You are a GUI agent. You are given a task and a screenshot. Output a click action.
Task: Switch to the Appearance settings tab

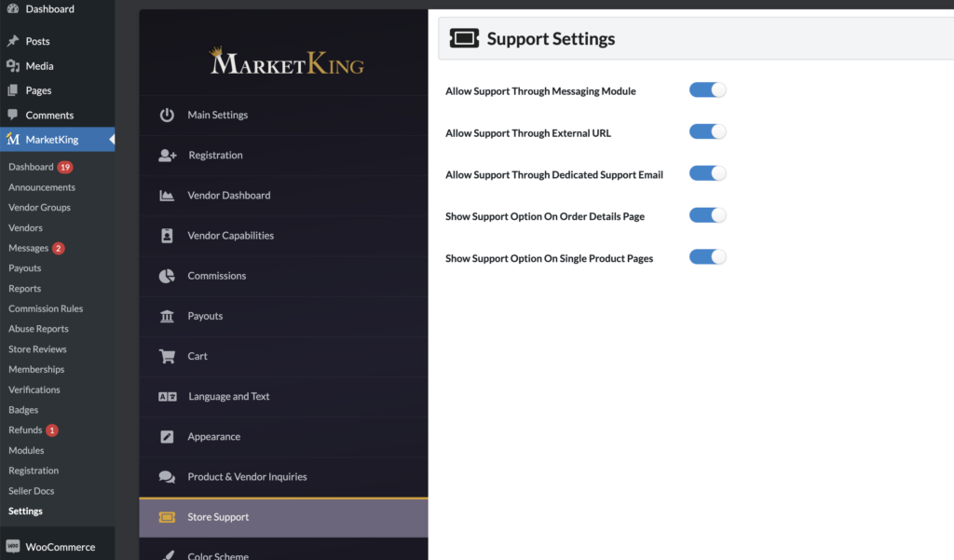pyautogui.click(x=283, y=436)
